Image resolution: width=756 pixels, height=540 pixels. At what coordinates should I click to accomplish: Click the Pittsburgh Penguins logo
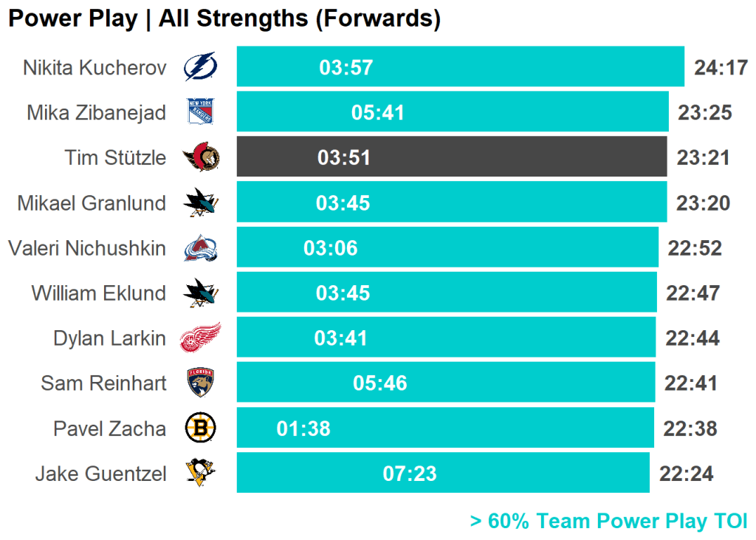point(200,474)
